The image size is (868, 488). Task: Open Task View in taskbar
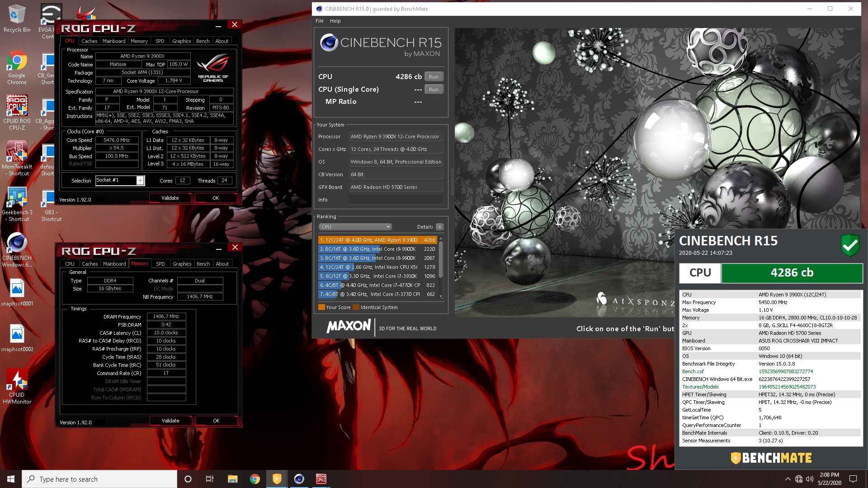tap(210, 479)
